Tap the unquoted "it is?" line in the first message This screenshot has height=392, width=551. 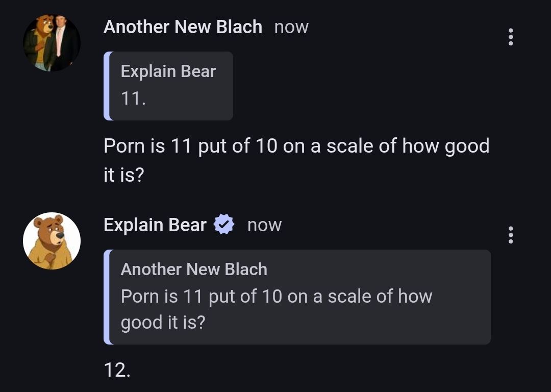(x=124, y=175)
